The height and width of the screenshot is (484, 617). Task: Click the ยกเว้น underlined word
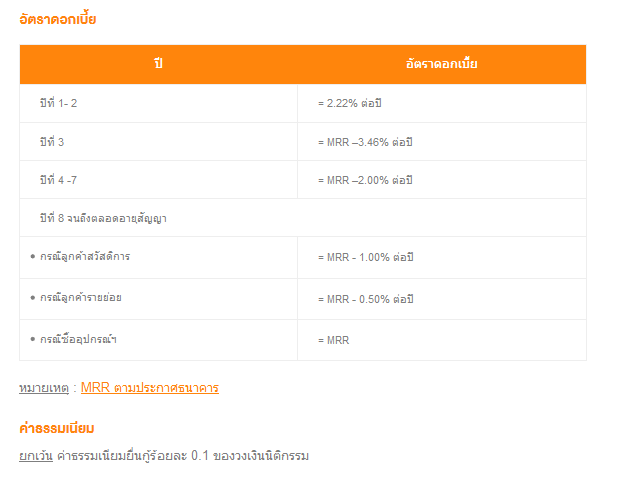pyautogui.click(x=36, y=456)
